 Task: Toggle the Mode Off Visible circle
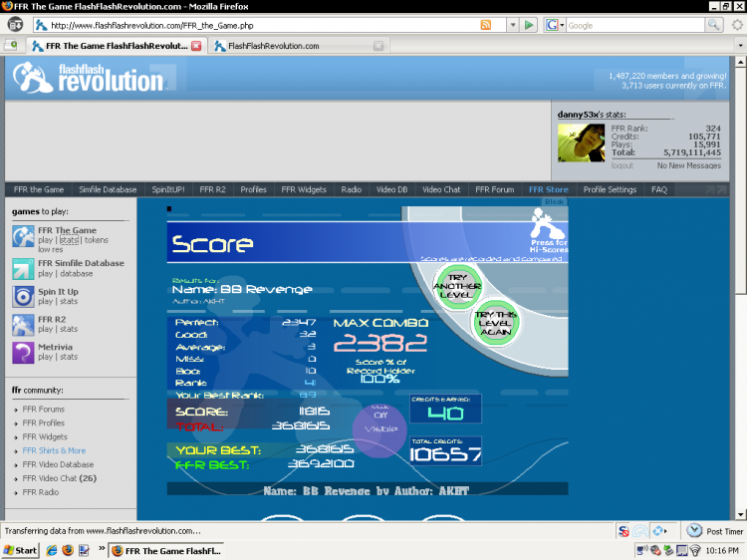[x=379, y=429]
